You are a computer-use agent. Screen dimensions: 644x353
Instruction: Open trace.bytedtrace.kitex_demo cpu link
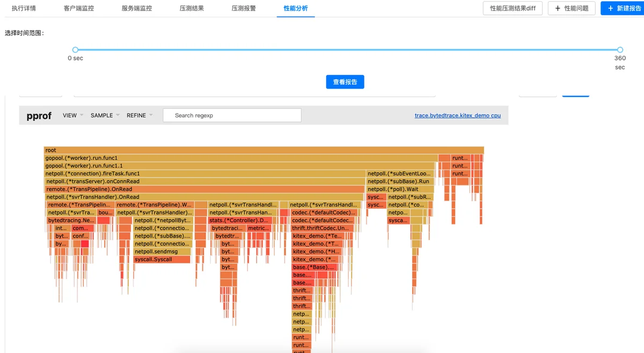coord(458,115)
